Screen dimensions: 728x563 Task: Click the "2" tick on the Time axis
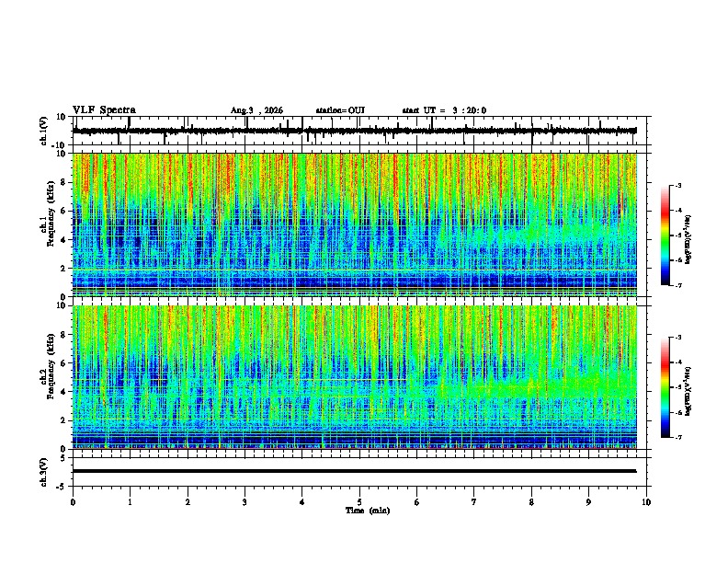(x=188, y=502)
